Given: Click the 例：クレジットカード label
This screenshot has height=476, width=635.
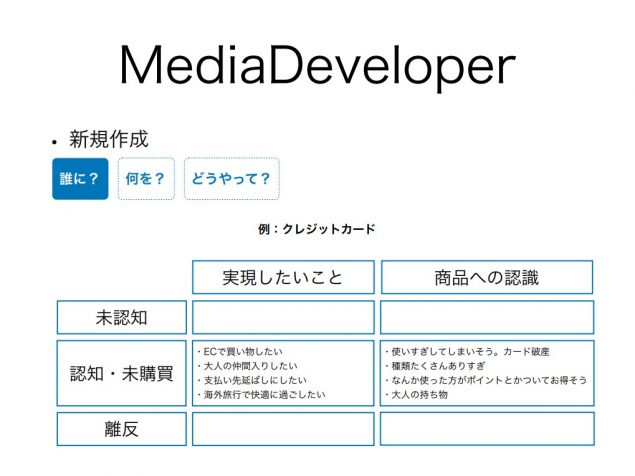Looking at the screenshot, I should tap(316, 229).
